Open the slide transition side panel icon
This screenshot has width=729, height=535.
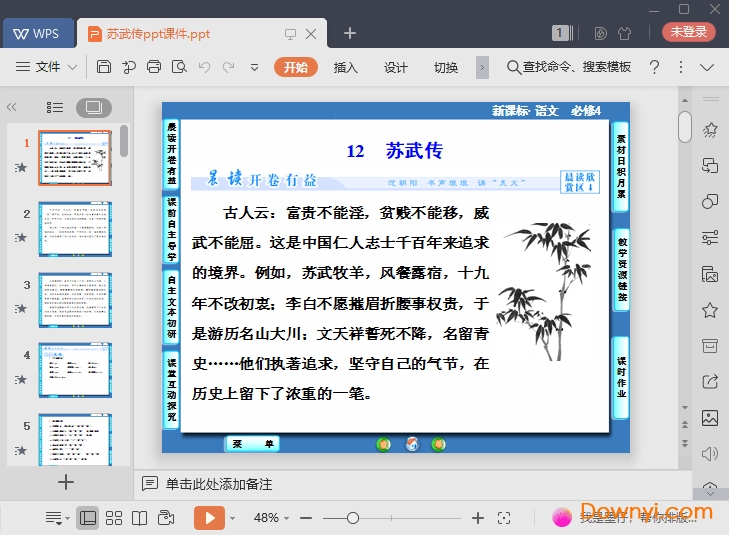[x=710, y=165]
